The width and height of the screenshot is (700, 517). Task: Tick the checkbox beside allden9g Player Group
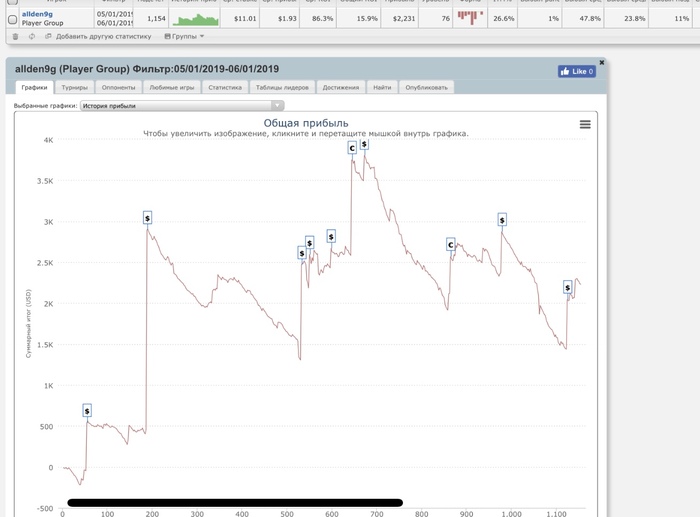click(x=12, y=19)
